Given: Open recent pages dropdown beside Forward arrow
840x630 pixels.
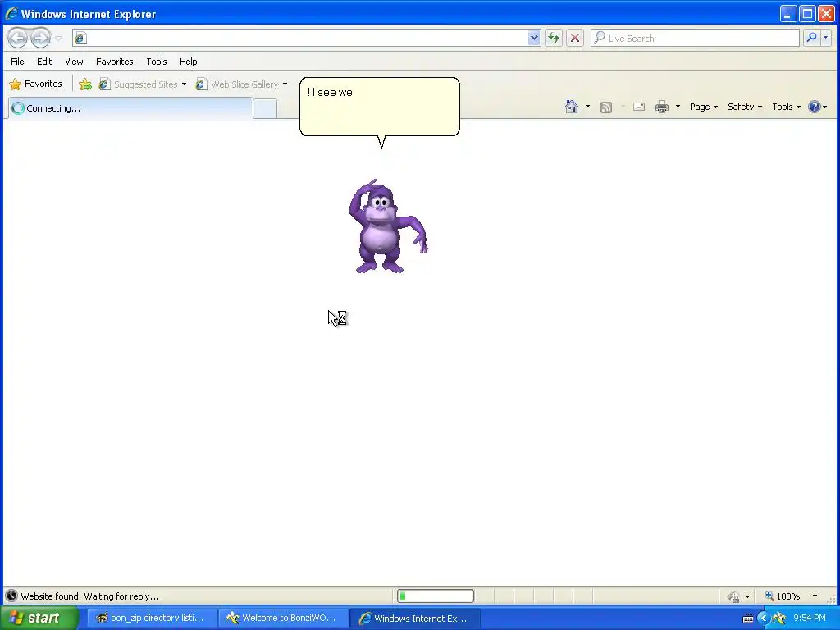Looking at the screenshot, I should 59,38.
